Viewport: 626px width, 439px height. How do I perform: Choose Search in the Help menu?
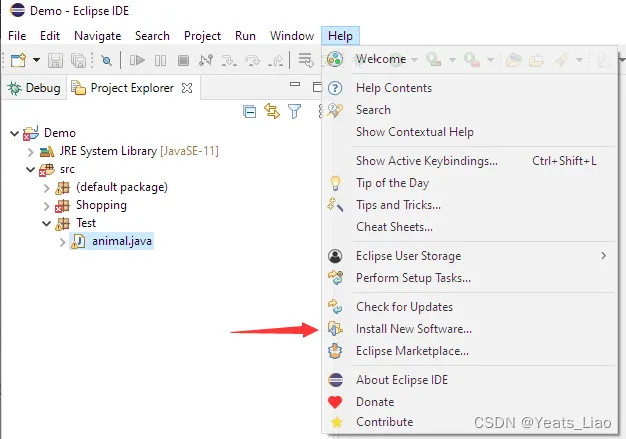pyautogui.click(x=470, y=110)
